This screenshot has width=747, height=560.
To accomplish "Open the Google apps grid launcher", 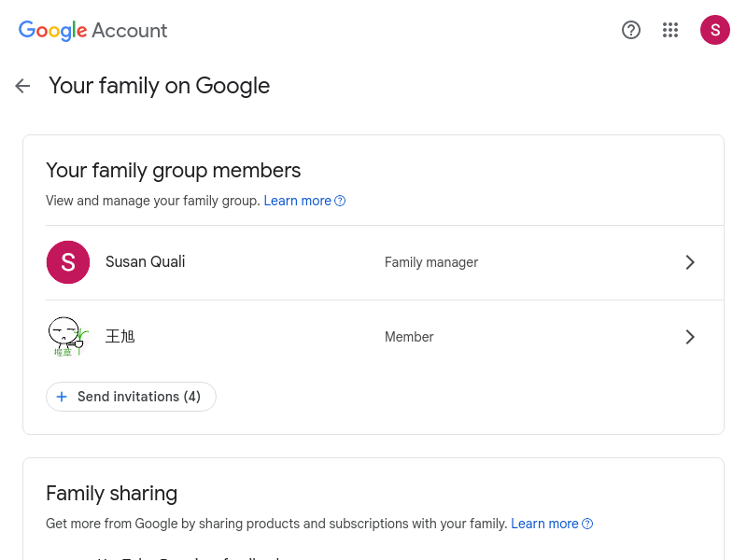I will coord(670,30).
